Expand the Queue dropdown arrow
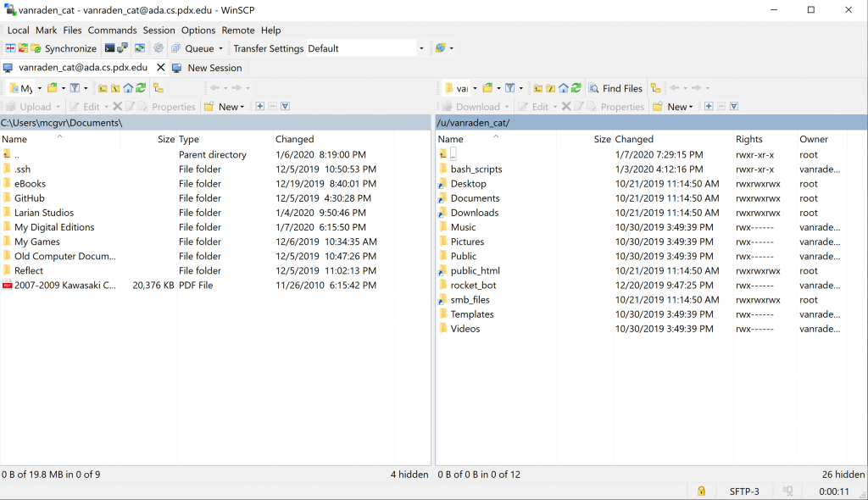Viewport: 868px width, 500px height. pos(221,48)
